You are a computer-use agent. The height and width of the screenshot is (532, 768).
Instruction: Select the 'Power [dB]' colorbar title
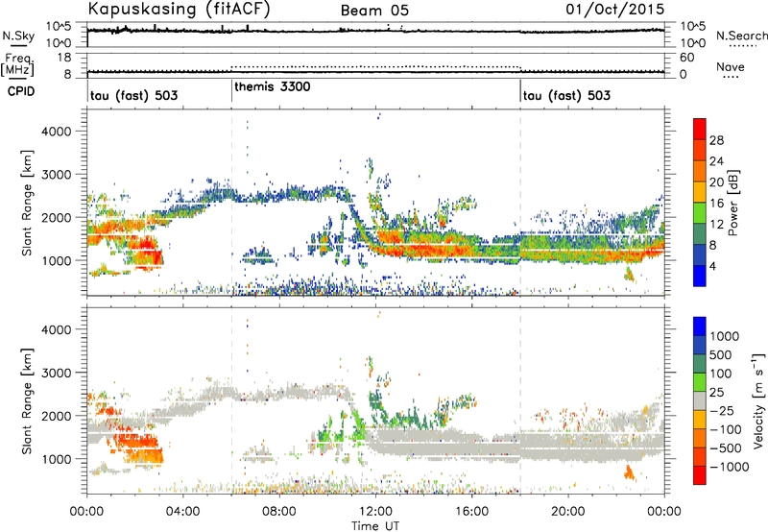[x=732, y=203]
